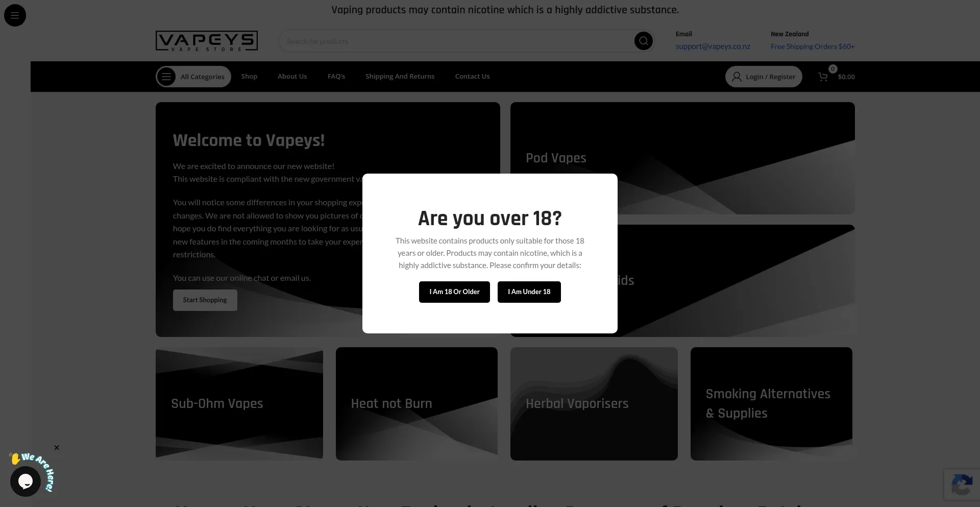Click the Vapeys Vape Store logo
Viewport: 980px width, 507px height.
click(207, 41)
